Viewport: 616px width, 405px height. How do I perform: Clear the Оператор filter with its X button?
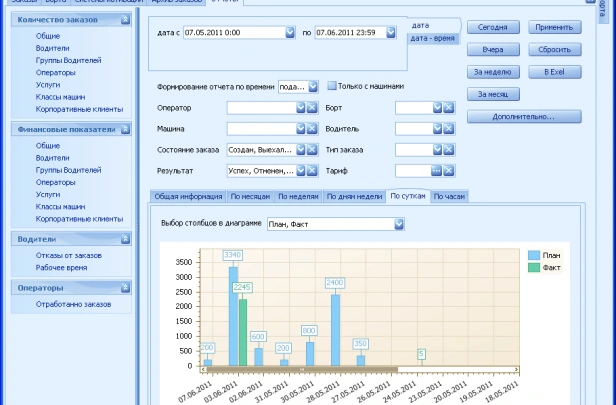[312, 107]
